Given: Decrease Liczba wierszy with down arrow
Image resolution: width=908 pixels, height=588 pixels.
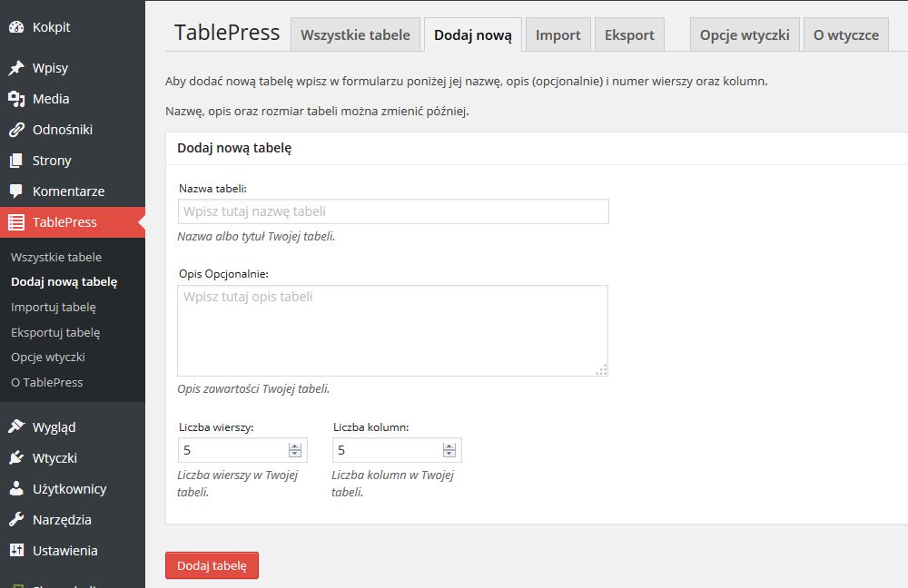Looking at the screenshot, I should pos(295,454).
